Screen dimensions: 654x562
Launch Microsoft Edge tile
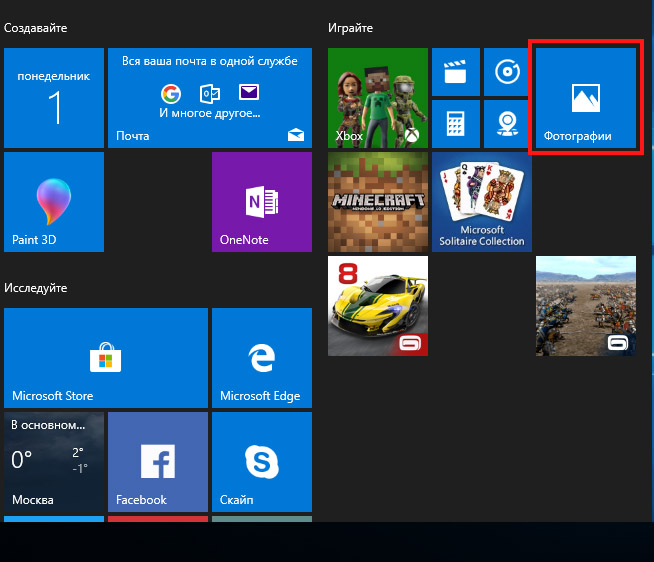(x=262, y=358)
